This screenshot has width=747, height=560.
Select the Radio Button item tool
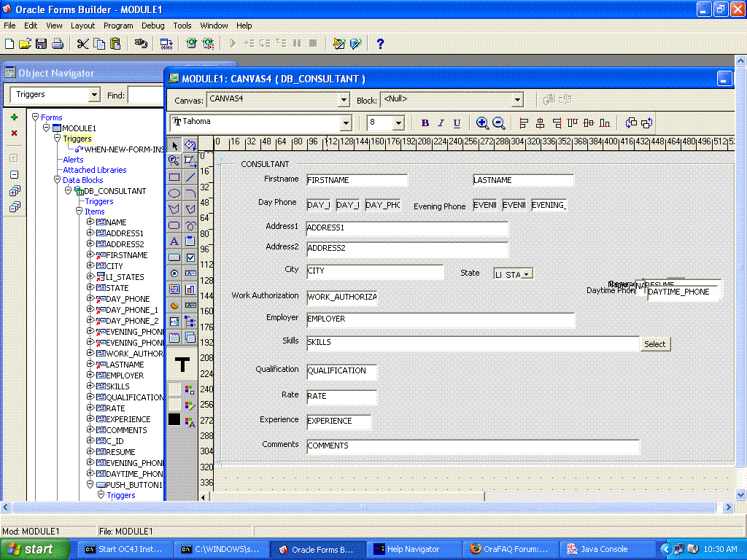coord(174,273)
